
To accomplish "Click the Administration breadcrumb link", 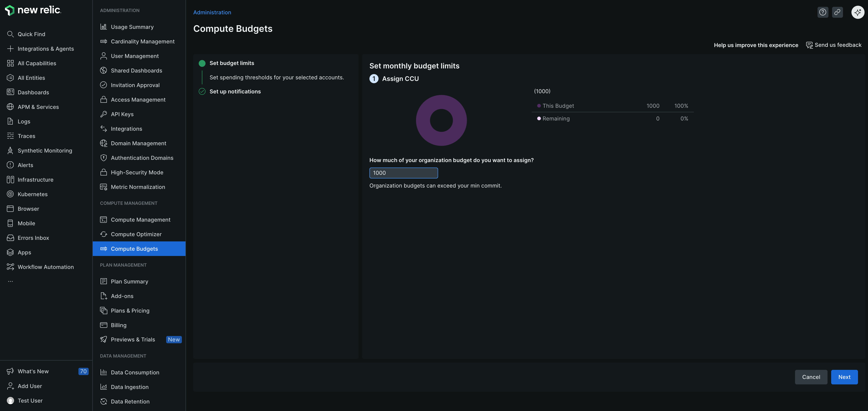I will point(212,13).
